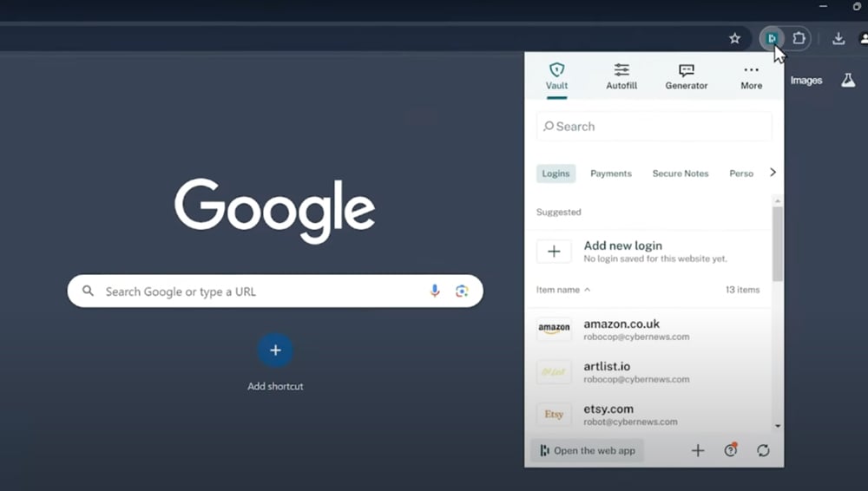The image size is (868, 491).
Task: Open the Chrome downloads icon
Action: pos(838,38)
